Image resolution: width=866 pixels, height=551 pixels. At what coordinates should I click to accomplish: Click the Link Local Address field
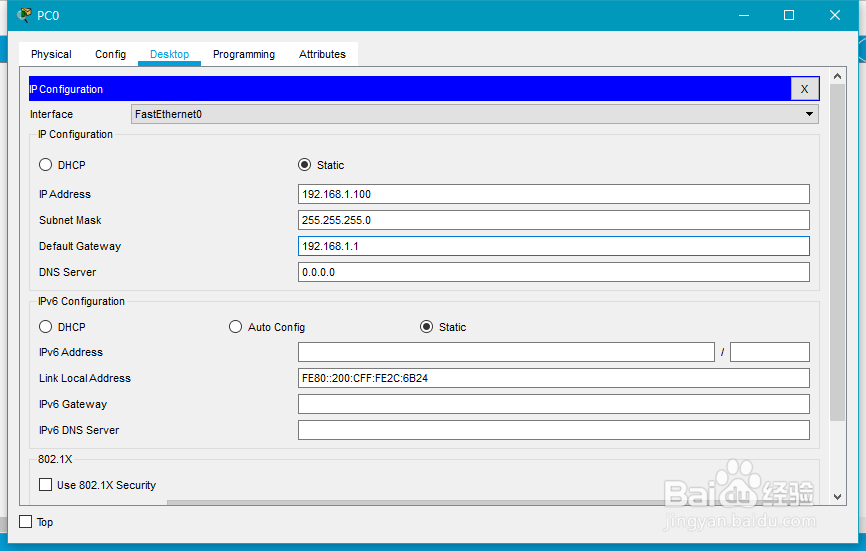[554, 378]
